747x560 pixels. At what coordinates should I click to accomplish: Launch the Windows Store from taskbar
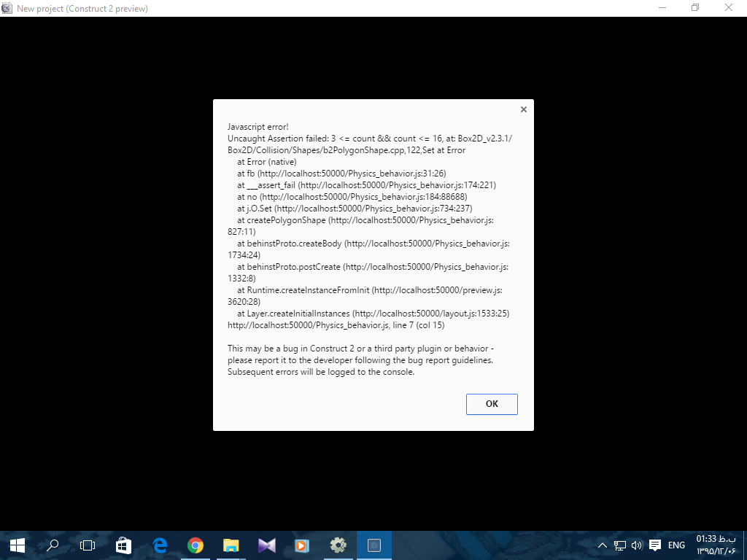[123, 545]
